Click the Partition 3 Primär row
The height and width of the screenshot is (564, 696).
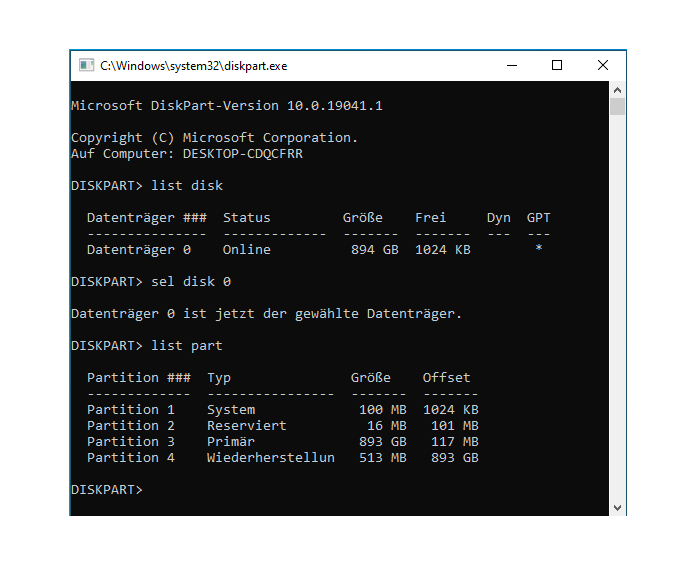click(283, 442)
